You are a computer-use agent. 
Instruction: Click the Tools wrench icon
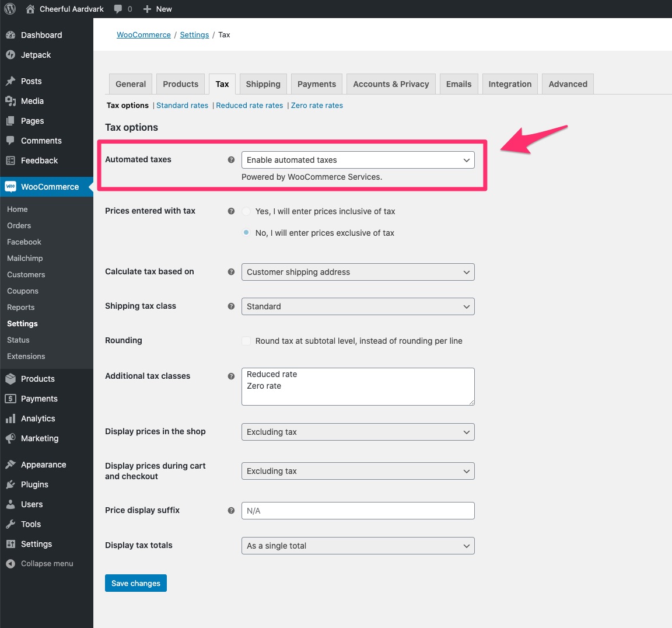(10, 524)
